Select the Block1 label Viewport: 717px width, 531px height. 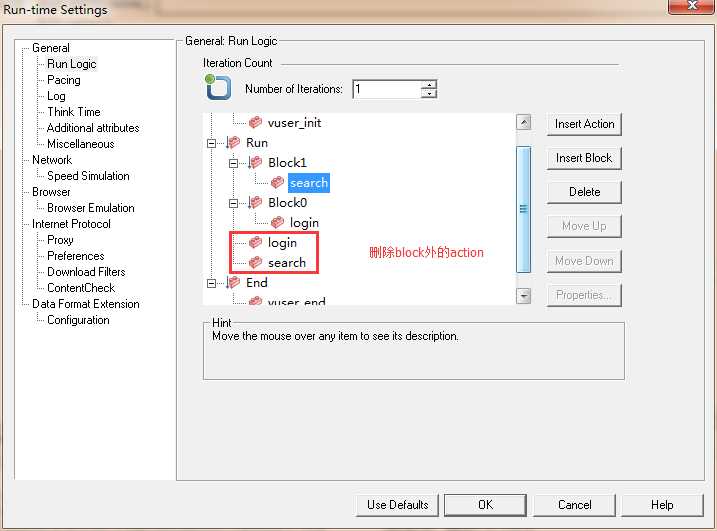pyautogui.click(x=287, y=163)
